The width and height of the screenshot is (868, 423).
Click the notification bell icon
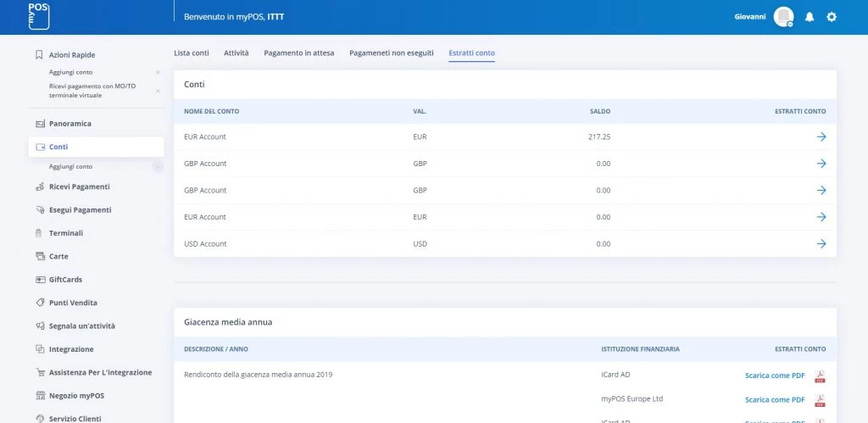(x=809, y=17)
